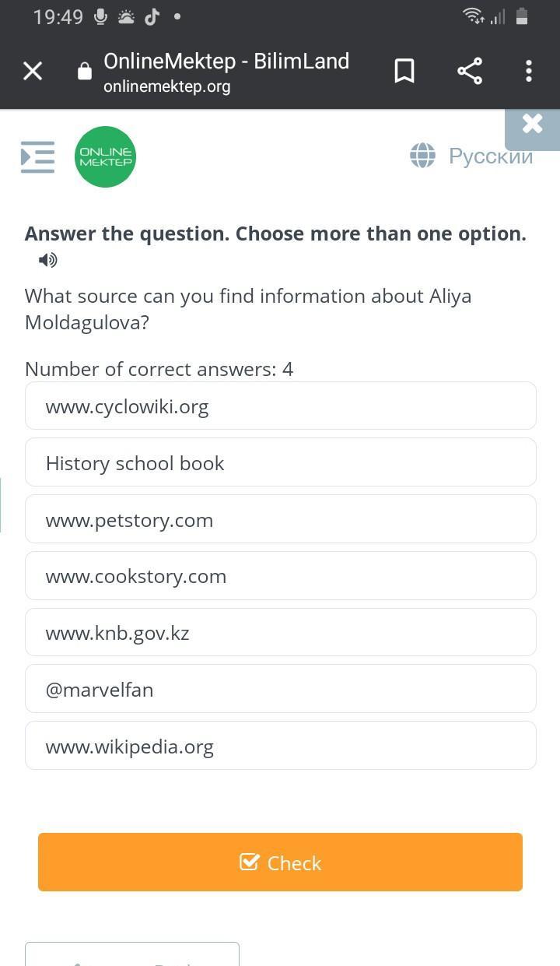The width and height of the screenshot is (560, 966).
Task: Choose the @marvelfan answer
Action: click(x=281, y=689)
